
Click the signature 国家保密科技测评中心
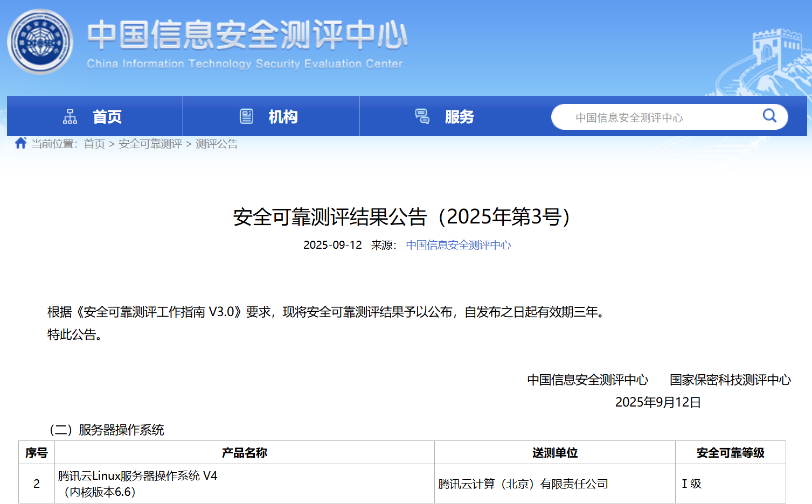pyautogui.click(x=730, y=380)
